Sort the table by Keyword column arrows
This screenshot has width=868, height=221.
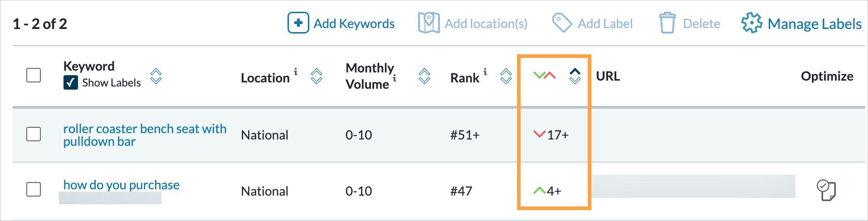tap(156, 76)
